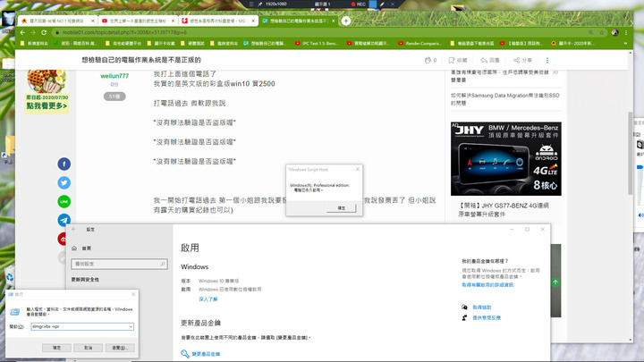Screen dimensions: 644x362
Task: Open Chrome profile avatar menu
Action: (x=614, y=32)
